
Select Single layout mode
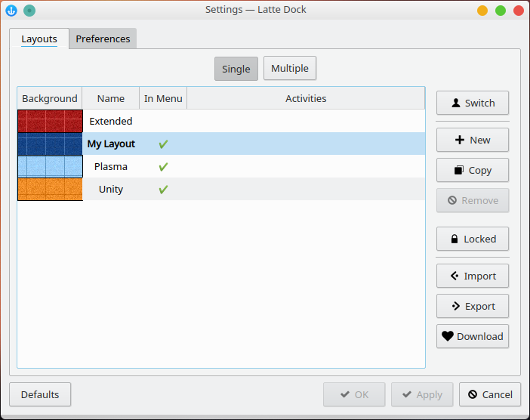click(236, 69)
